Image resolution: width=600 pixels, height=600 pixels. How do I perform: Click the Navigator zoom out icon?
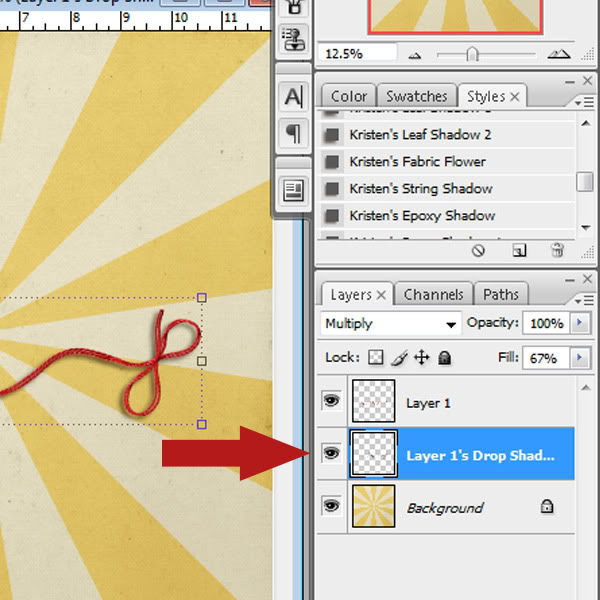tap(415, 56)
